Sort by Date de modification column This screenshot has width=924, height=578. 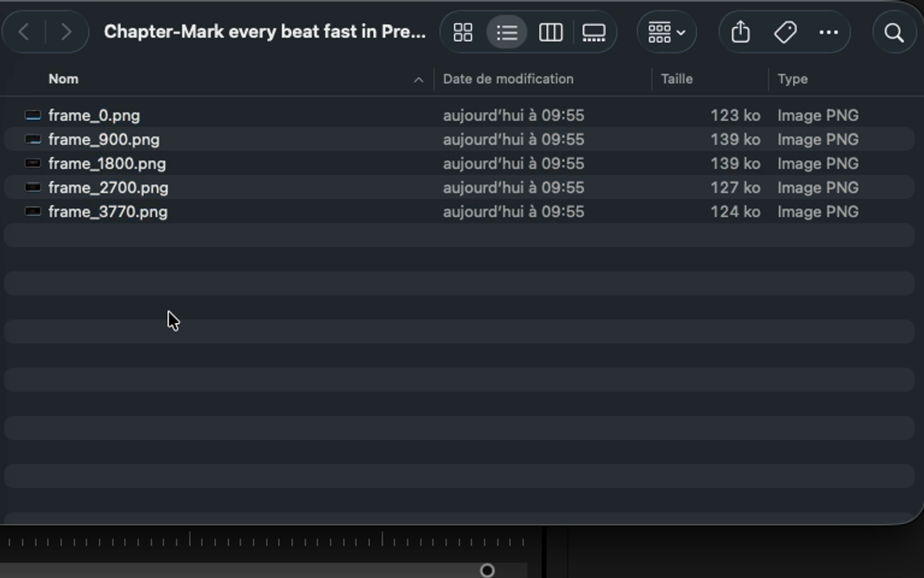click(x=508, y=79)
